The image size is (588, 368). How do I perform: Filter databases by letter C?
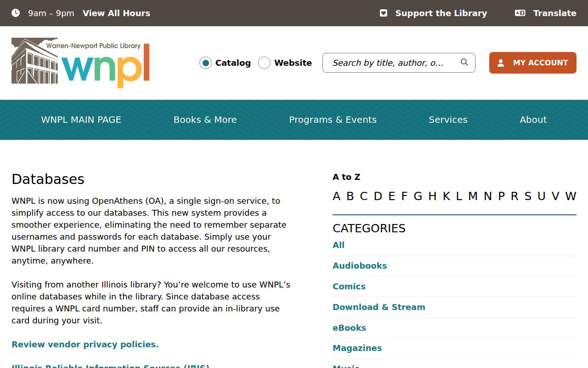coord(364,196)
